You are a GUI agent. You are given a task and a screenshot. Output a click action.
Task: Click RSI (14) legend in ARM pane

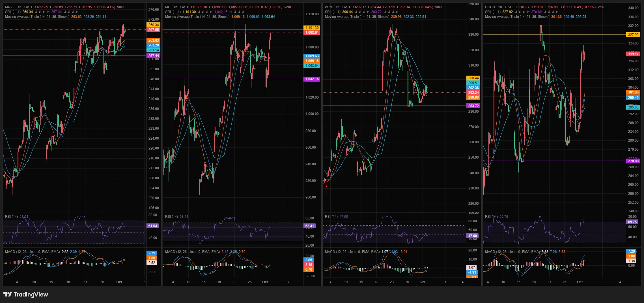(x=331, y=217)
